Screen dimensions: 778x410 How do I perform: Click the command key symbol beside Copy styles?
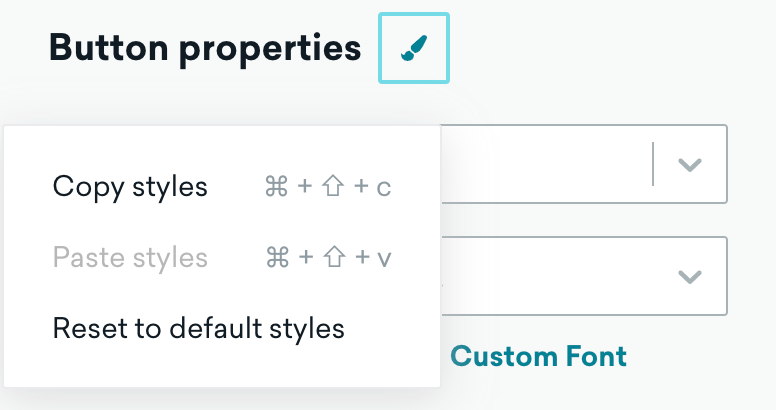click(276, 187)
